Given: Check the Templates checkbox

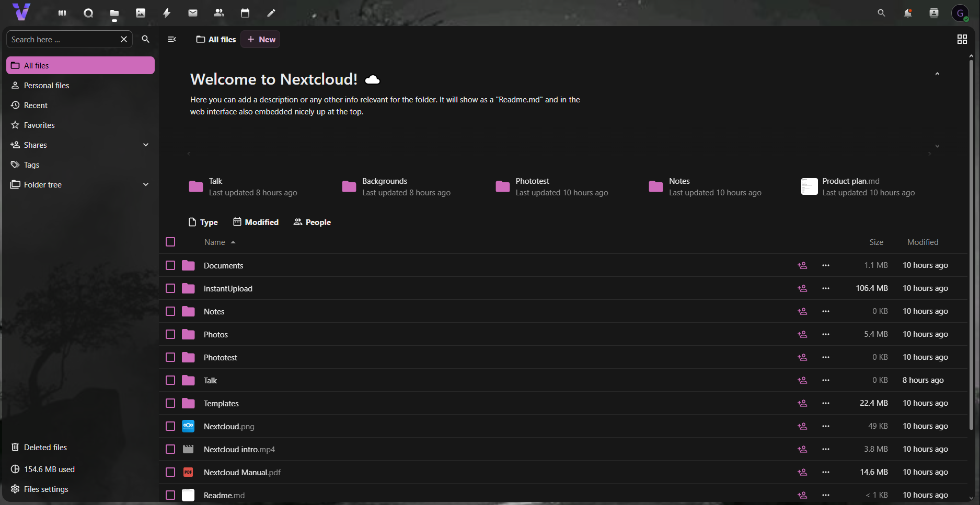Looking at the screenshot, I should (170, 403).
